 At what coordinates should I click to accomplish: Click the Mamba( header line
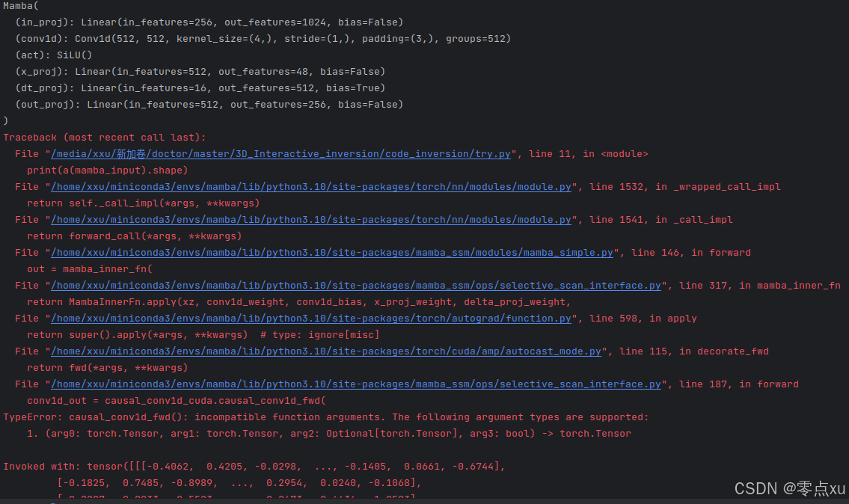tap(21, 5)
